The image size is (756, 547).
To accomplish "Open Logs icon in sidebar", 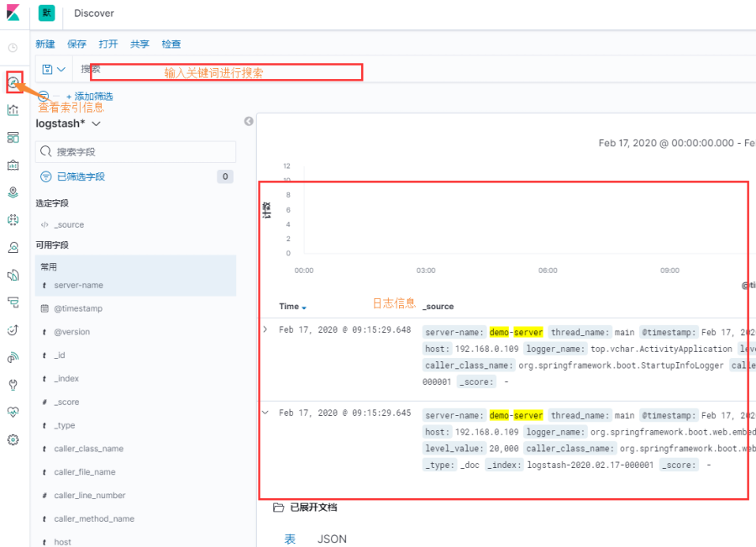I will point(13,275).
